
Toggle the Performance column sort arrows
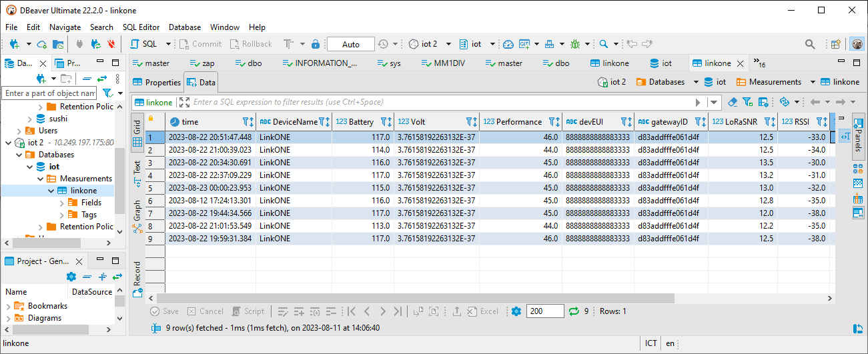pyautogui.click(x=558, y=122)
